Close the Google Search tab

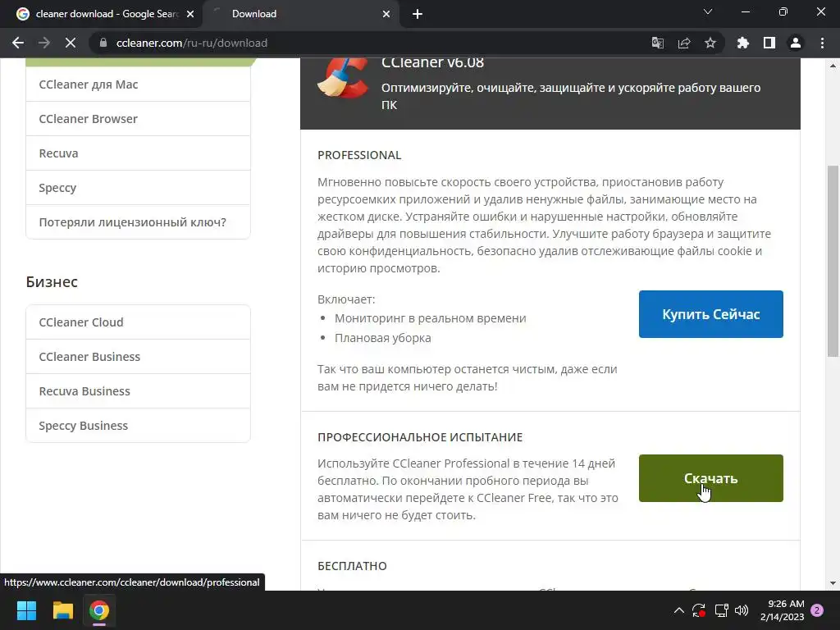(x=190, y=14)
